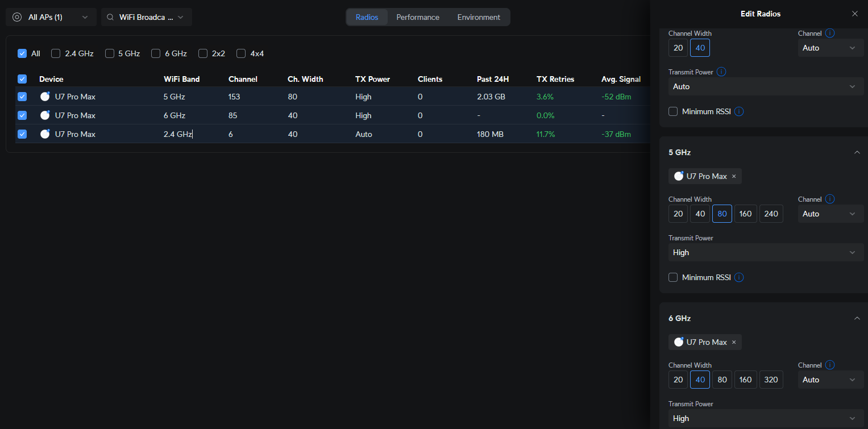Switch to the Radios tab
The image size is (868, 429).
pos(367,17)
